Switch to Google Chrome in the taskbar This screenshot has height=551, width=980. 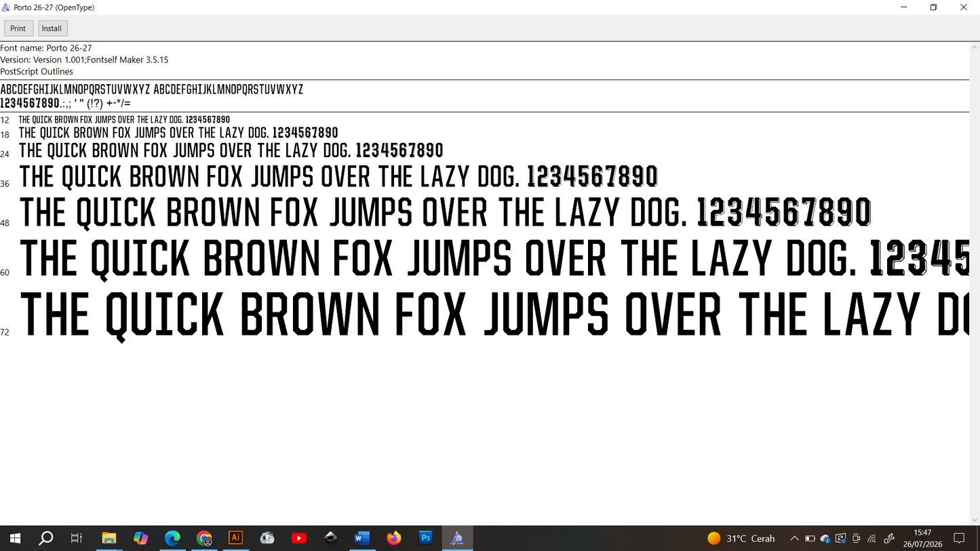coord(204,538)
